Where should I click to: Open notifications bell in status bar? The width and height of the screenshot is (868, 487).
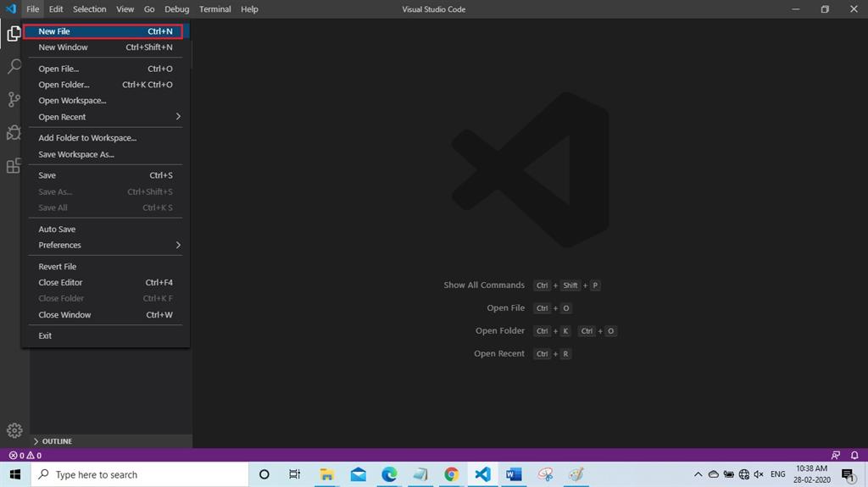(x=854, y=455)
